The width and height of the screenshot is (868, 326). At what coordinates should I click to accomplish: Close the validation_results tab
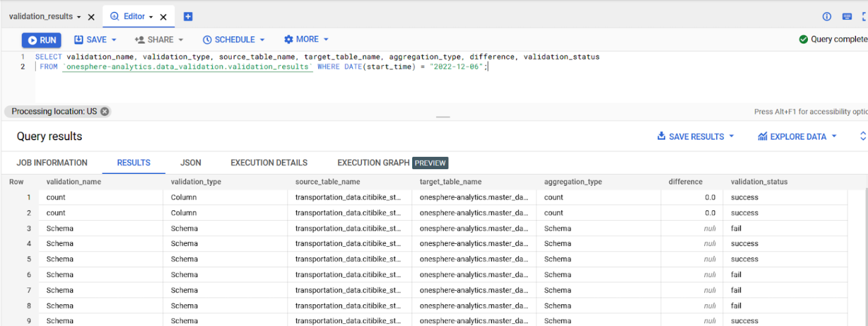click(x=91, y=17)
